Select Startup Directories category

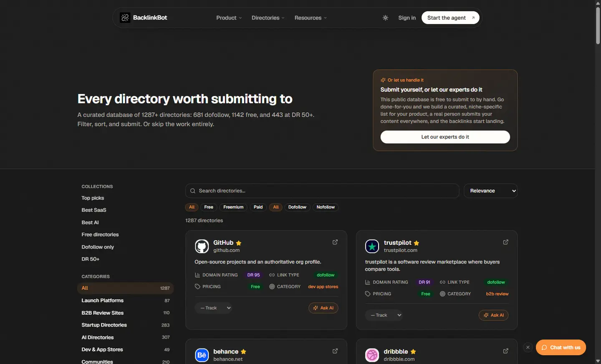tap(126, 325)
